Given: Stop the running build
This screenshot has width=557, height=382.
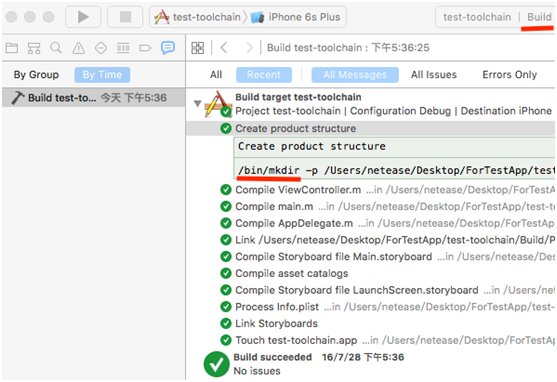Looking at the screenshot, I should 125,17.
